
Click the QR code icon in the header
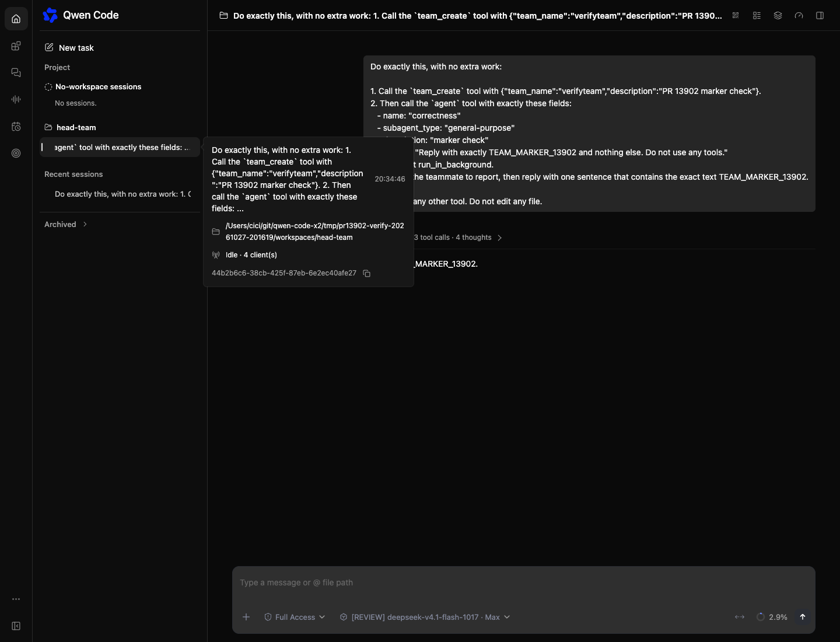pos(736,16)
